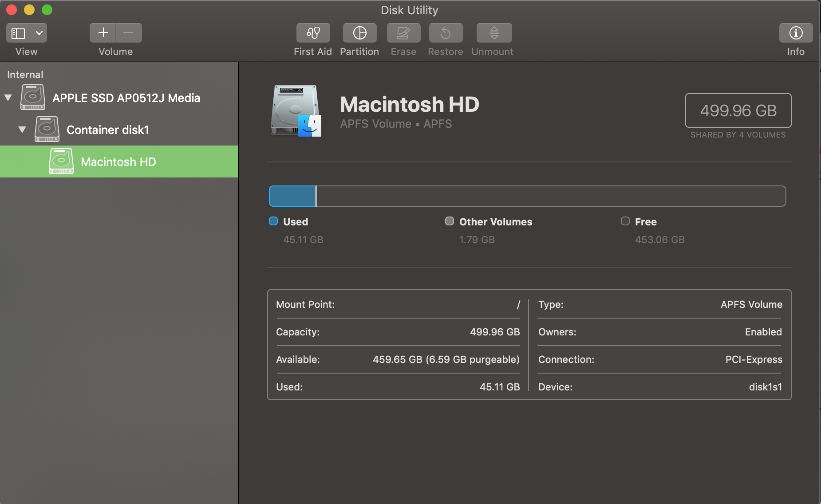Click the Capacity 499.96 GB row value
Screen dimensions: 821x504
[x=495, y=332]
